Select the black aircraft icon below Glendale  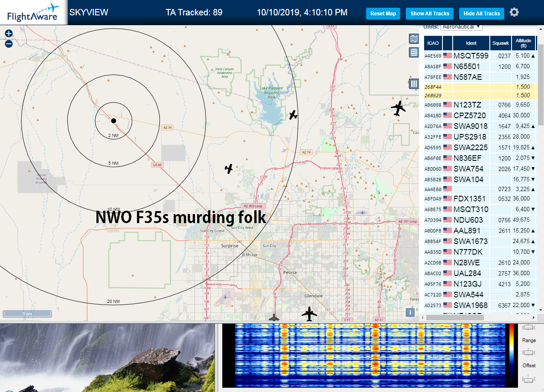pyautogui.click(x=310, y=314)
